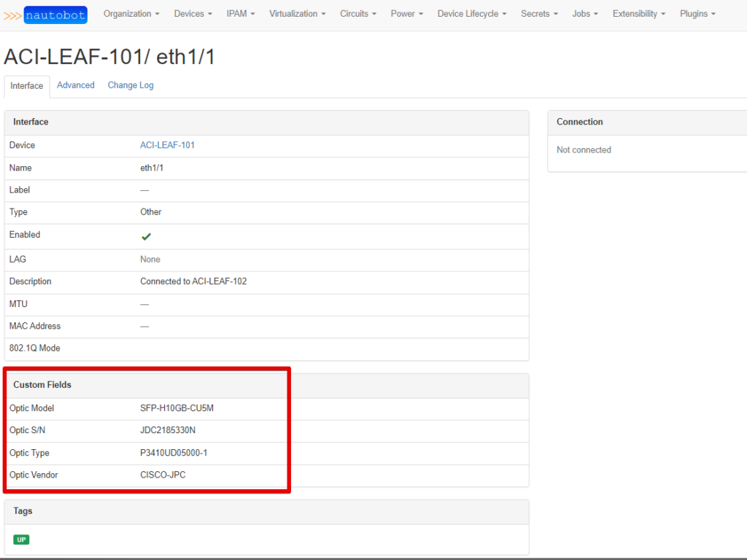Open the Power dropdown
This screenshot has height=560, width=747.
406,14
